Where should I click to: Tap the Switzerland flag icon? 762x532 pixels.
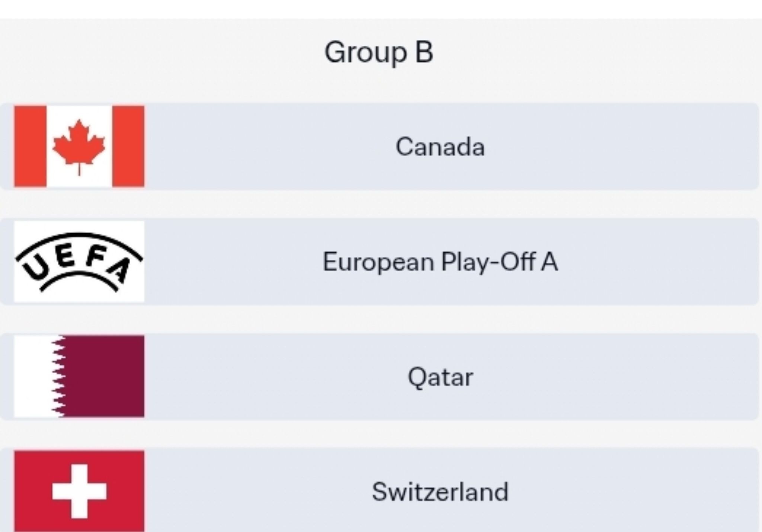[79, 491]
